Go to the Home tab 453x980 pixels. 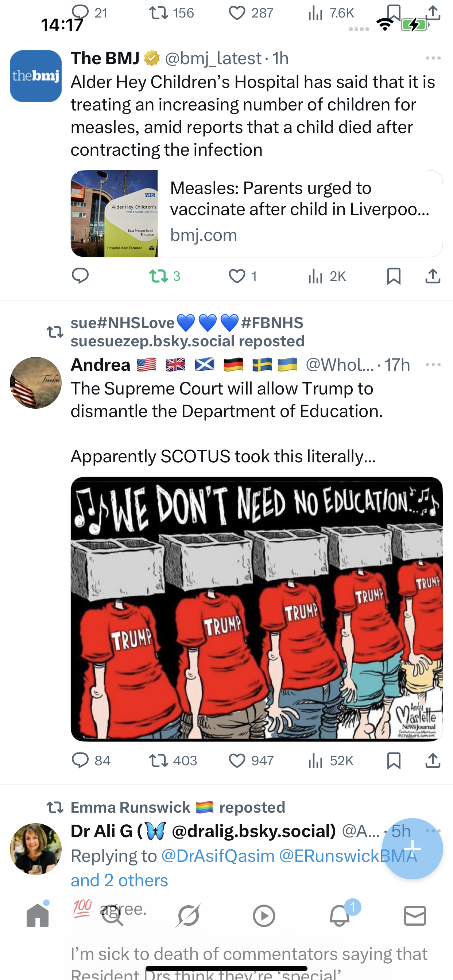[38, 915]
